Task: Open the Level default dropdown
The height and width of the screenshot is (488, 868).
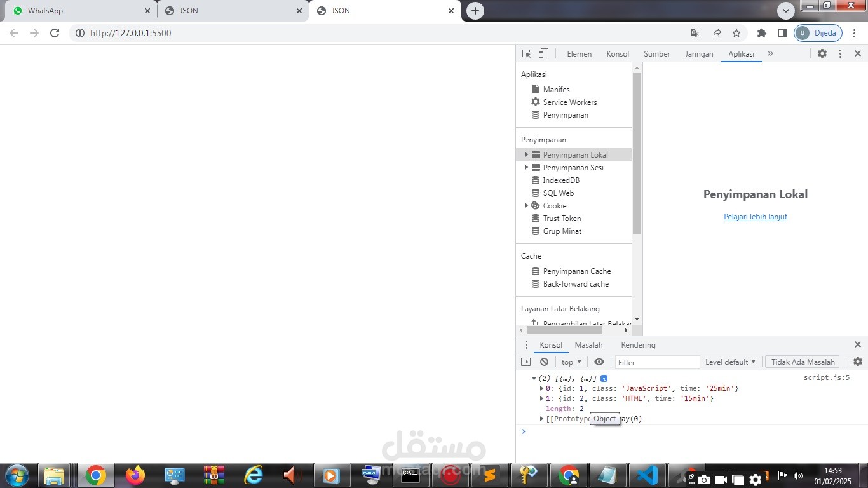Action: tap(731, 362)
